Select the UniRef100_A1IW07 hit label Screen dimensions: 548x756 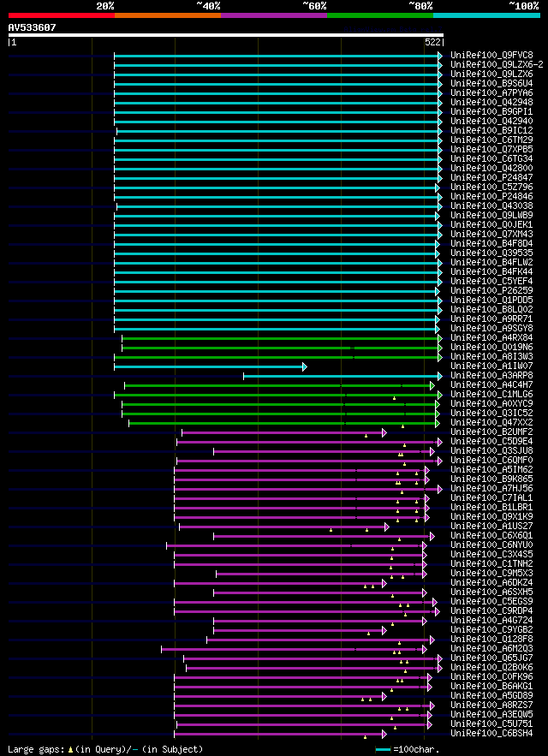[492, 366]
